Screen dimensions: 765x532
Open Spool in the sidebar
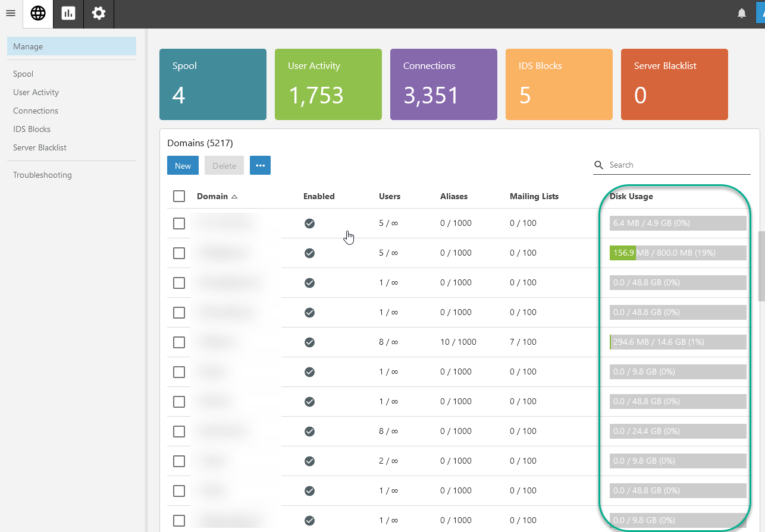[x=23, y=74]
